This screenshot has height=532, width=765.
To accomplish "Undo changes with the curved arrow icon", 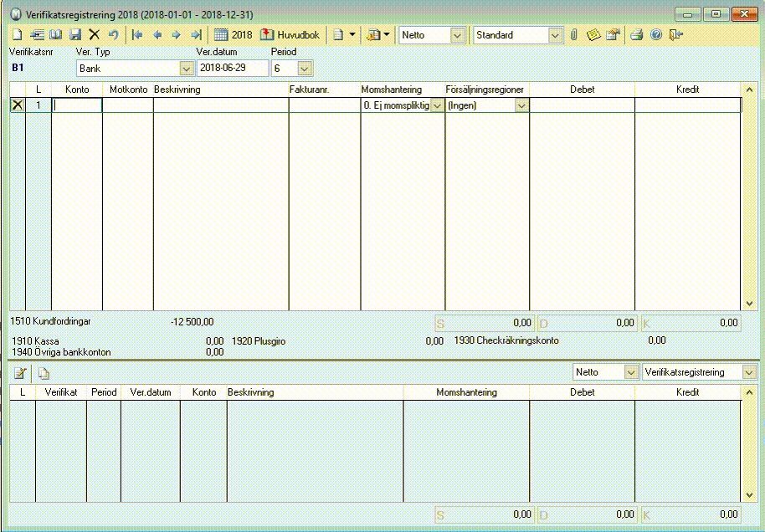I will click(113, 34).
